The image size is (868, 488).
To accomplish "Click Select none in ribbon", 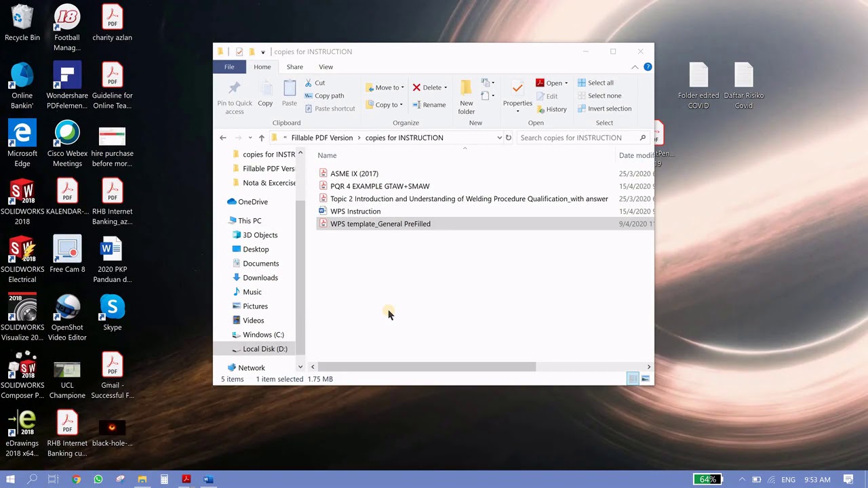I will [x=599, y=96].
